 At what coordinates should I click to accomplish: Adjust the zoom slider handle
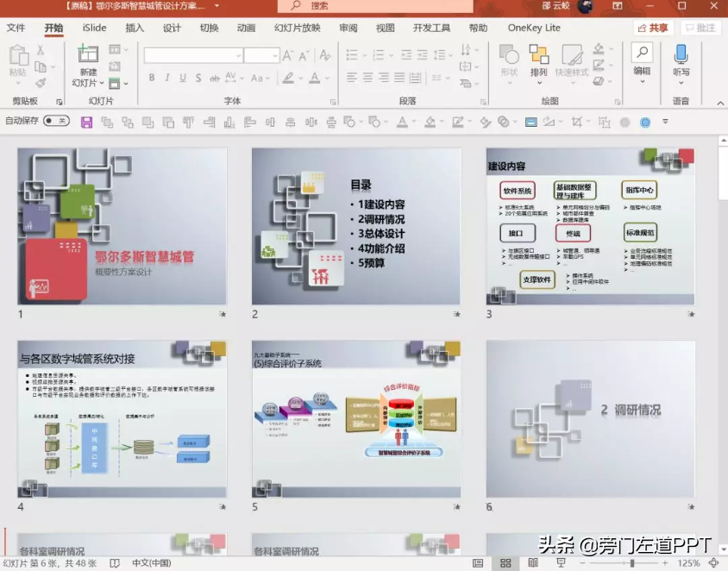pyautogui.click(x=632, y=563)
